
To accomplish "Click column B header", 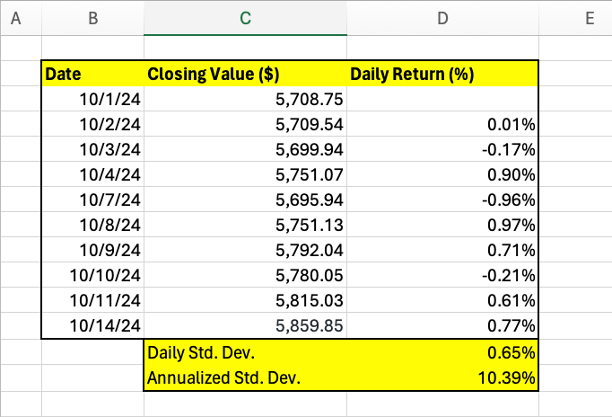I will pyautogui.click(x=92, y=17).
